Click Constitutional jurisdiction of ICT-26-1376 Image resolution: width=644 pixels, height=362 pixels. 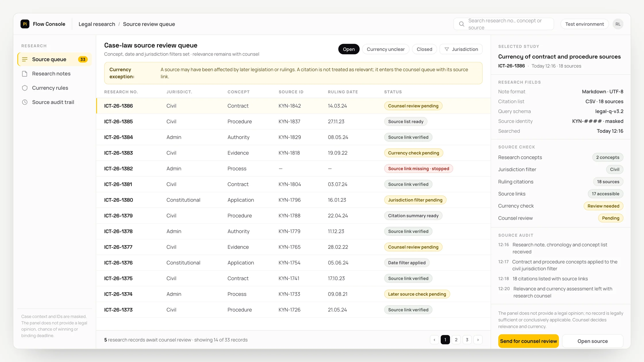tap(183, 263)
